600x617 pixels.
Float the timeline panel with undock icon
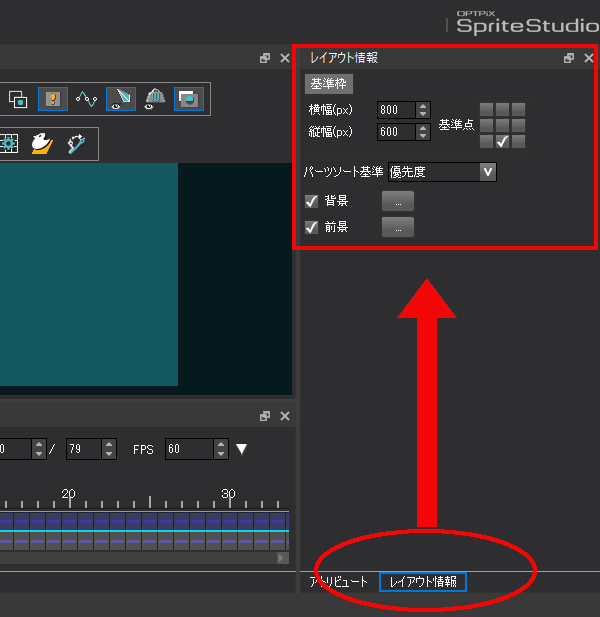265,416
